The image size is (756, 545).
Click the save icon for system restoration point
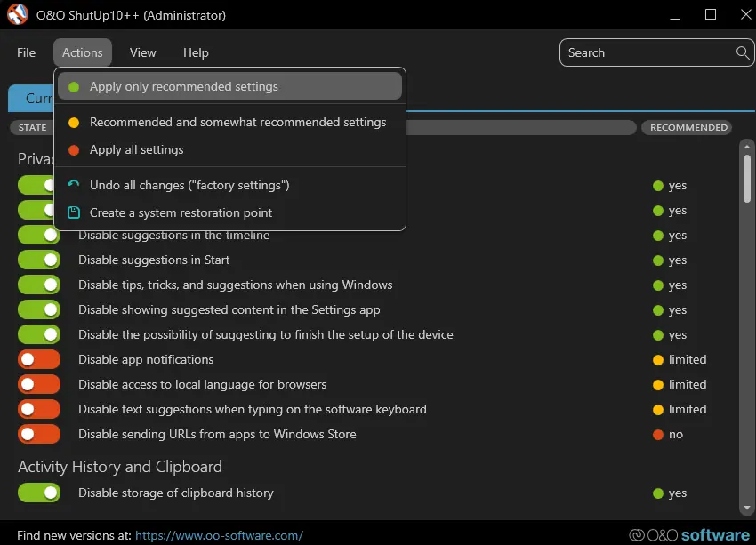coord(74,212)
